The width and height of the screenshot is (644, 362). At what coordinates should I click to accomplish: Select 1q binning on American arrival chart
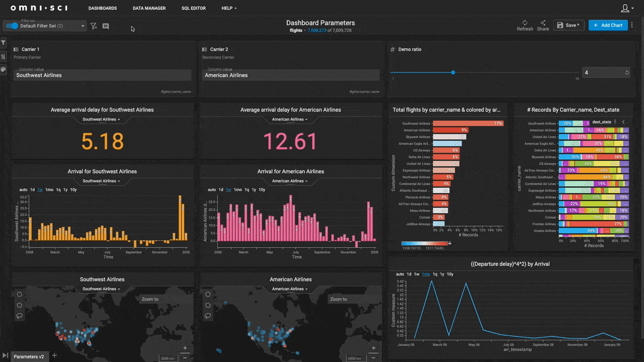click(247, 189)
